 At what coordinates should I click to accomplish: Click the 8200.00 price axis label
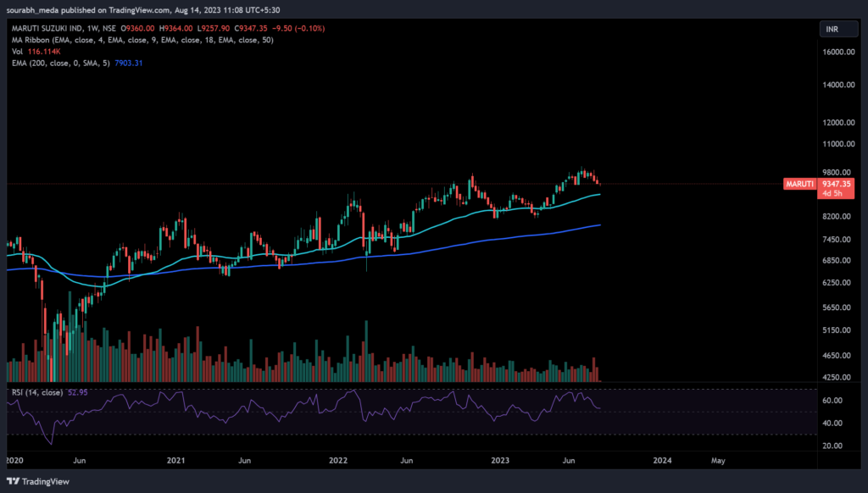[837, 216]
